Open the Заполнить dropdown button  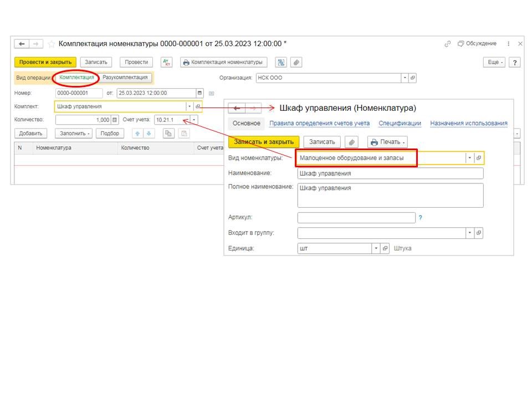pos(74,134)
